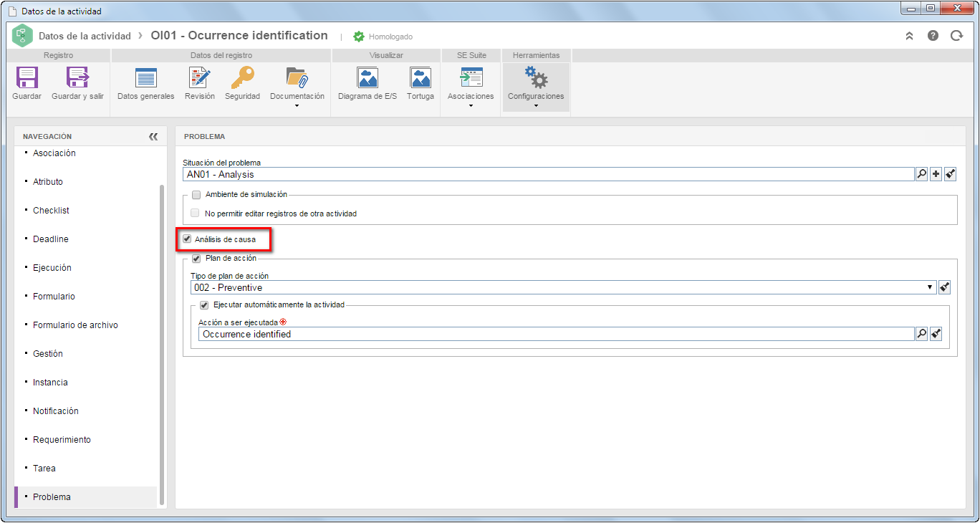Clear the Tipo de plan de acción field
The width and height of the screenshot is (980, 523).
pyautogui.click(x=945, y=287)
